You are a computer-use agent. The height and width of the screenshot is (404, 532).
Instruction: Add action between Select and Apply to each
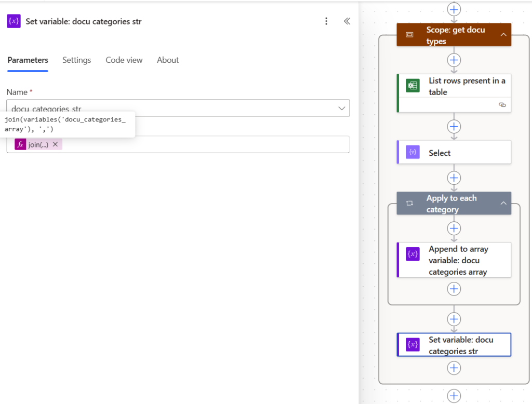click(x=454, y=178)
